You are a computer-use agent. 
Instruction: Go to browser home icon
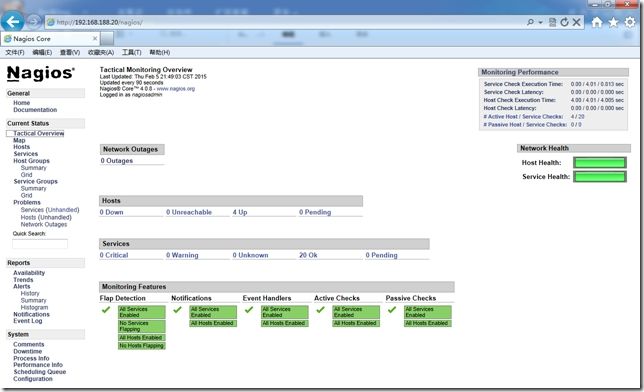click(597, 22)
